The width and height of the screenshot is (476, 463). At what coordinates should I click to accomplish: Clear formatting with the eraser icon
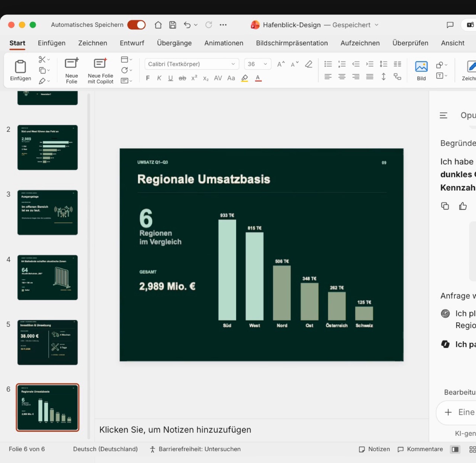[309, 64]
